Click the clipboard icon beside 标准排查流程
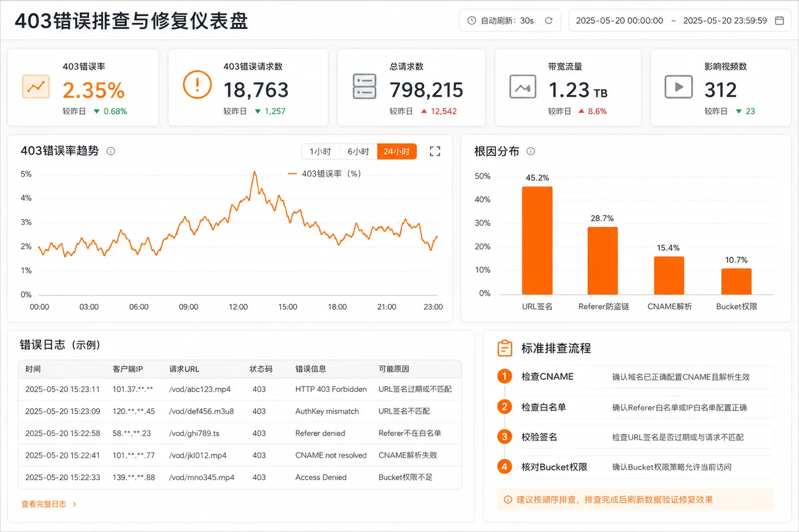Viewport: 799px width, 532px height. [x=505, y=348]
